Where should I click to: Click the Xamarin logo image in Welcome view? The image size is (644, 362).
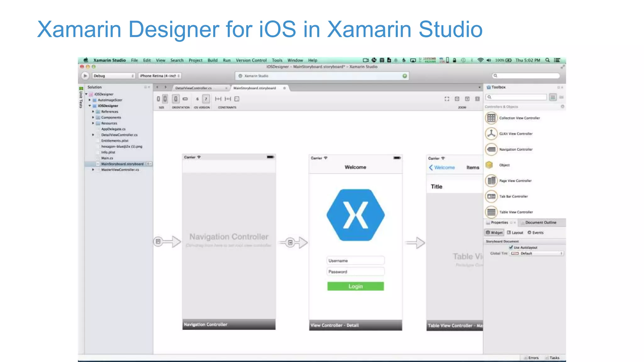(x=356, y=215)
